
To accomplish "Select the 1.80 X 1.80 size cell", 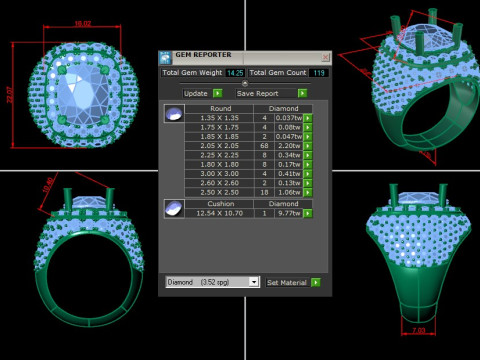I will click(219, 164).
